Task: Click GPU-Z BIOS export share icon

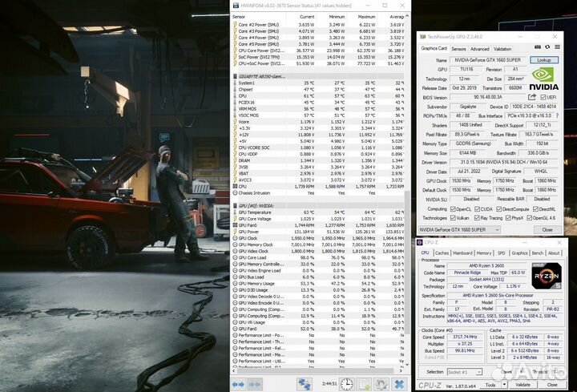Action: pos(532,97)
